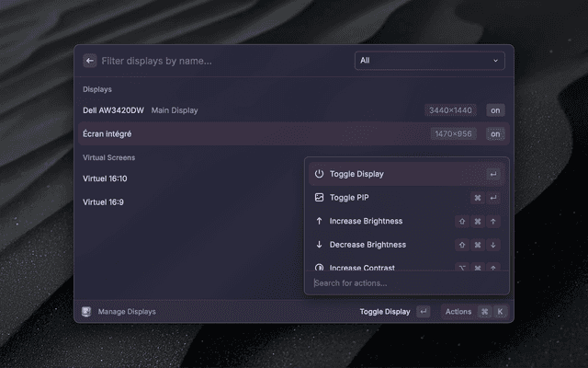
Task: Open the All filter dropdown
Action: click(x=429, y=61)
